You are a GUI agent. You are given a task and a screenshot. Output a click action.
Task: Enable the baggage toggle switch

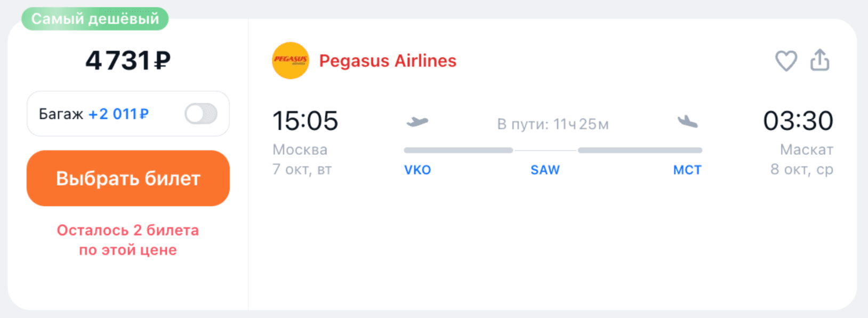click(x=201, y=114)
